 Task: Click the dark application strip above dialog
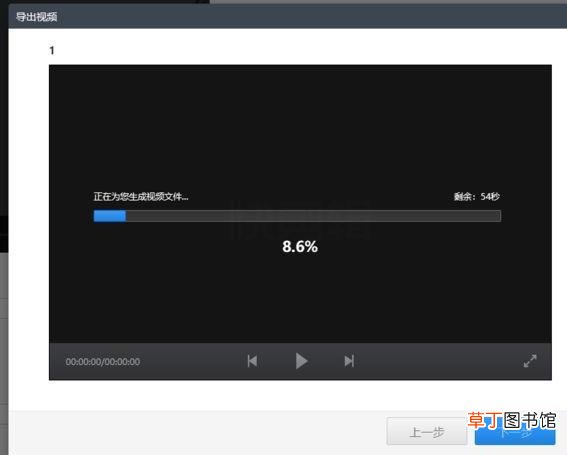pos(105,2)
